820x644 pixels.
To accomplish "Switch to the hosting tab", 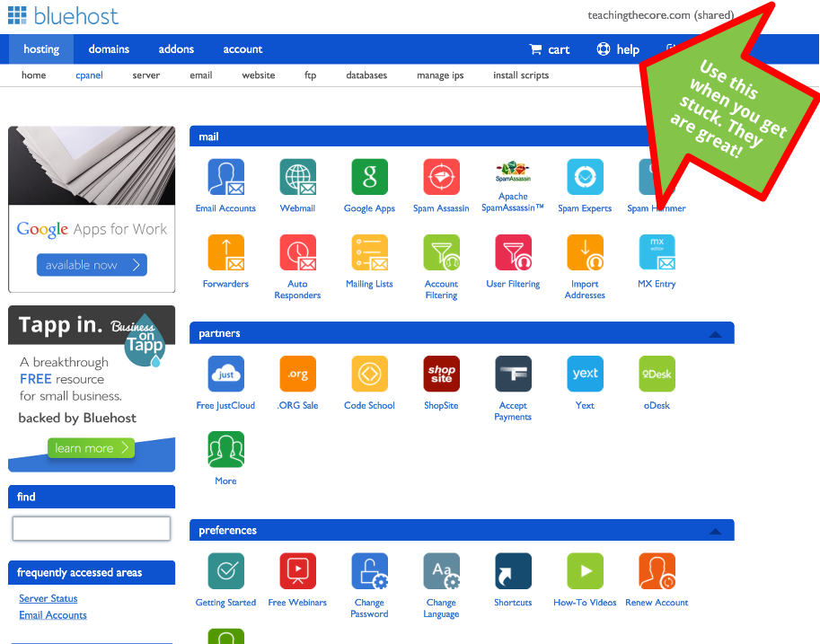I will (x=41, y=49).
